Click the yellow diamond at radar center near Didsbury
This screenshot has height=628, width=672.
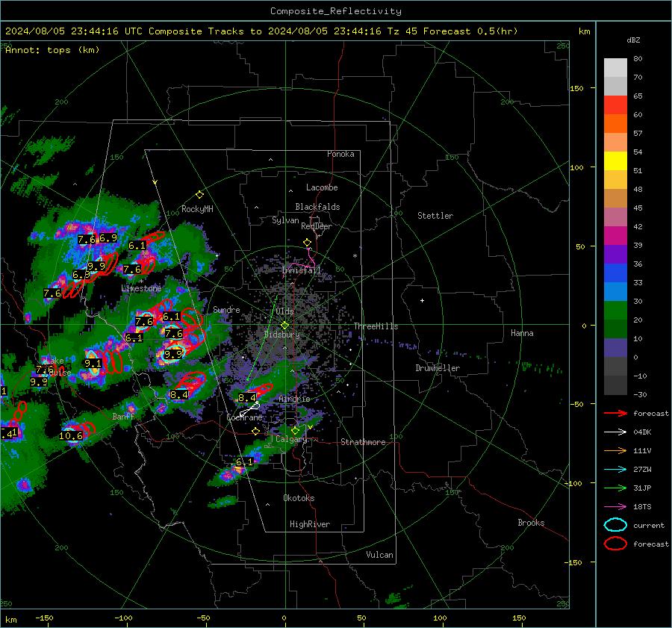coord(284,326)
